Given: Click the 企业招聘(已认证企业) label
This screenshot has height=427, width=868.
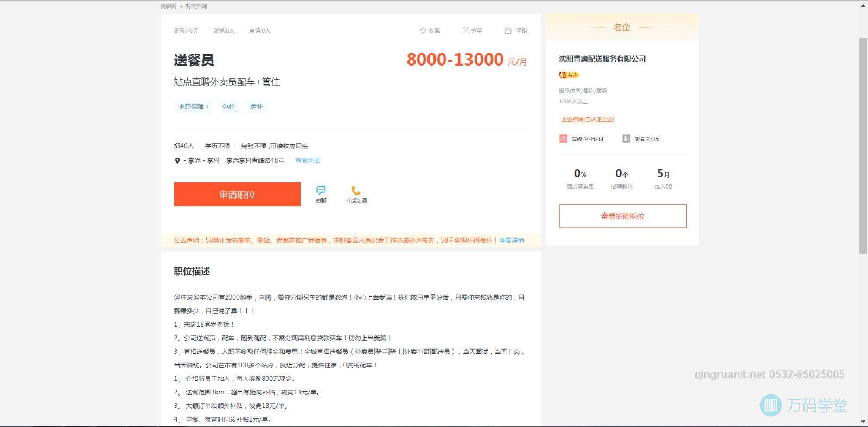Looking at the screenshot, I should tap(588, 120).
